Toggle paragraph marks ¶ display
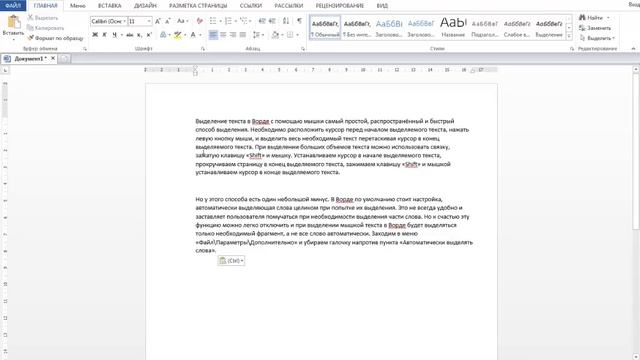 (300, 21)
